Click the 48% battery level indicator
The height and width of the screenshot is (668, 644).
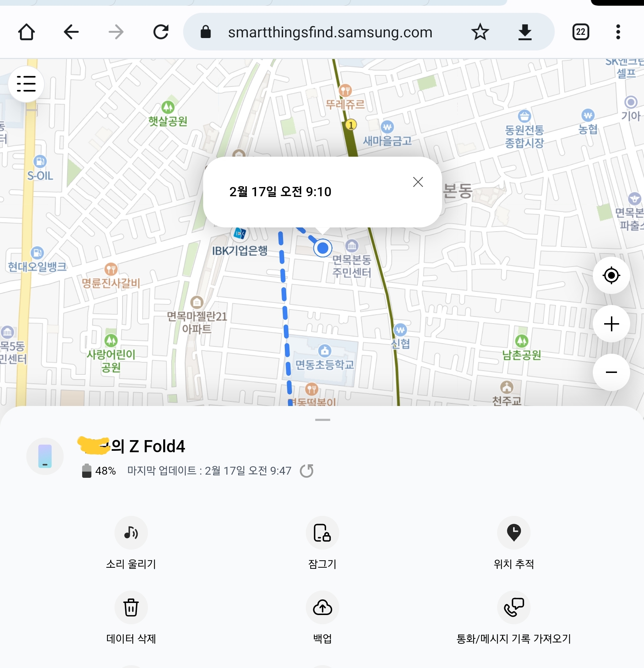[x=99, y=471]
